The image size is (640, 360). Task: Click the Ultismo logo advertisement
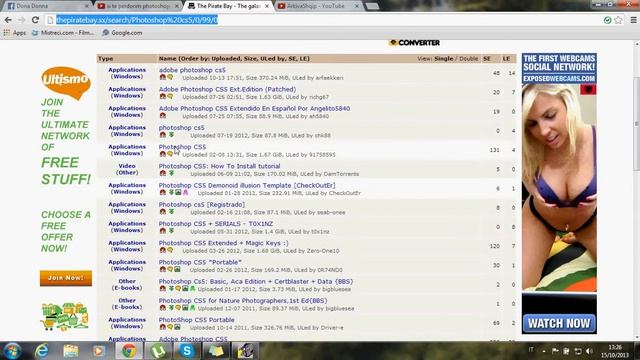coord(66,82)
